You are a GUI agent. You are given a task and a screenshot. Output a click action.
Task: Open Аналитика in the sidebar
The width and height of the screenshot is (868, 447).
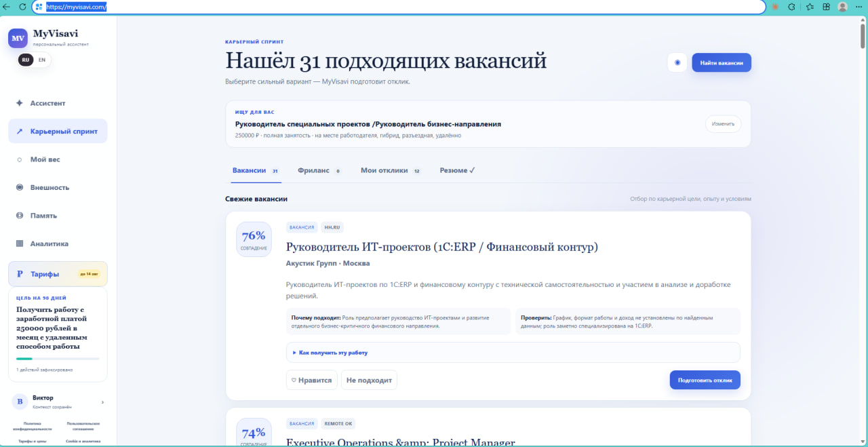58,244
